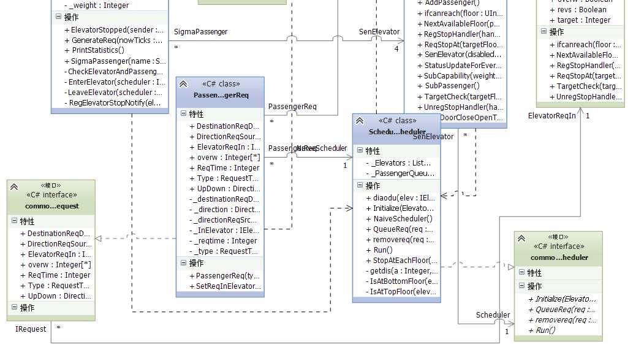644x347 pixels.
Task: Collapse the commo...equest interface with its chevron
Action: coord(14,186)
